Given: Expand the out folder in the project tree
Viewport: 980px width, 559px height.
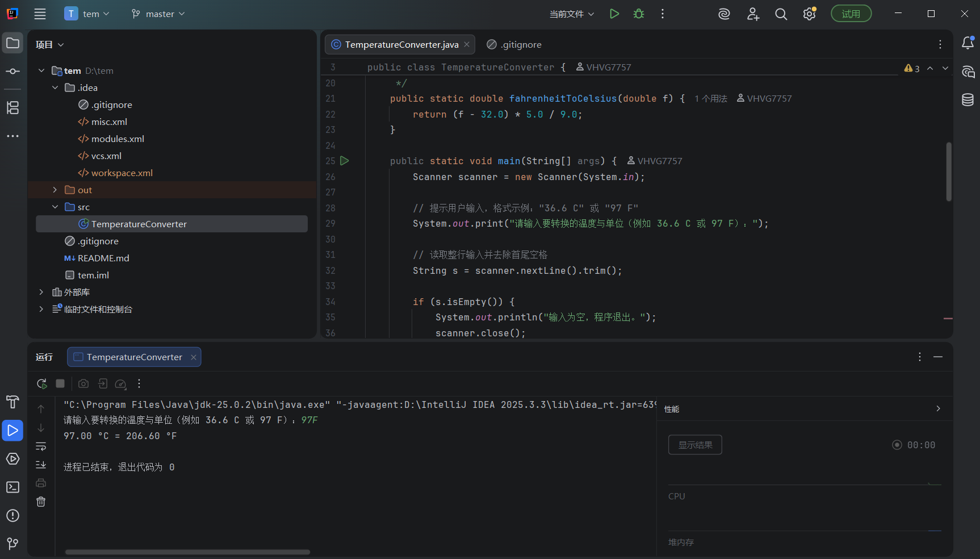Looking at the screenshot, I should pos(55,190).
